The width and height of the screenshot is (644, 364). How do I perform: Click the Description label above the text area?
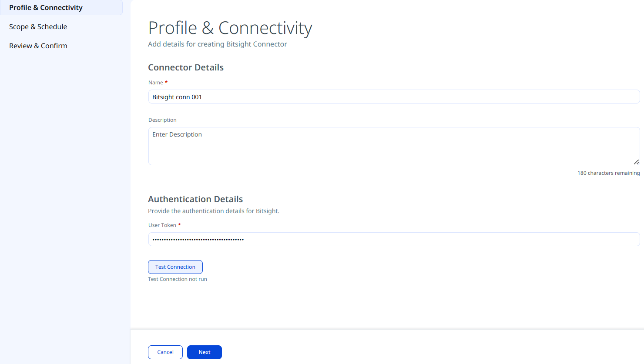tap(162, 120)
